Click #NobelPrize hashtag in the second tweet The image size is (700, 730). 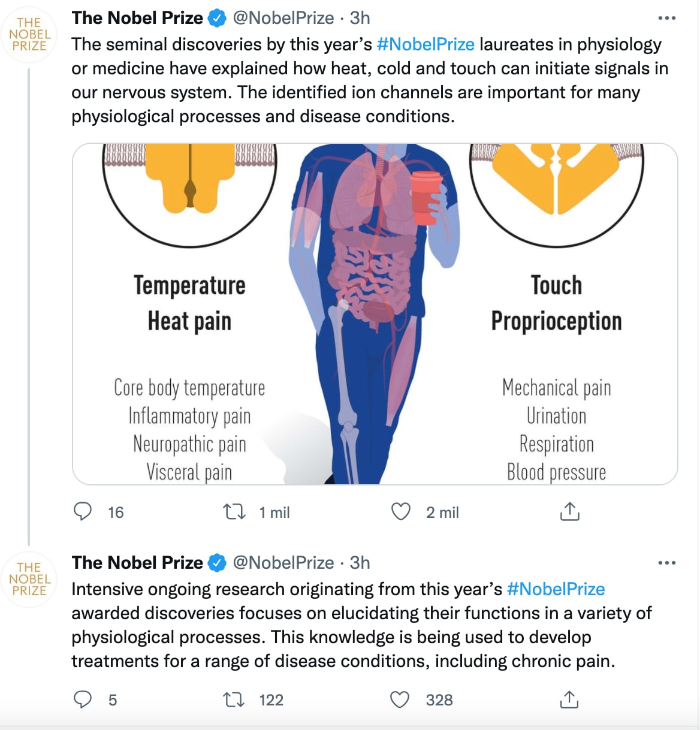click(556, 589)
